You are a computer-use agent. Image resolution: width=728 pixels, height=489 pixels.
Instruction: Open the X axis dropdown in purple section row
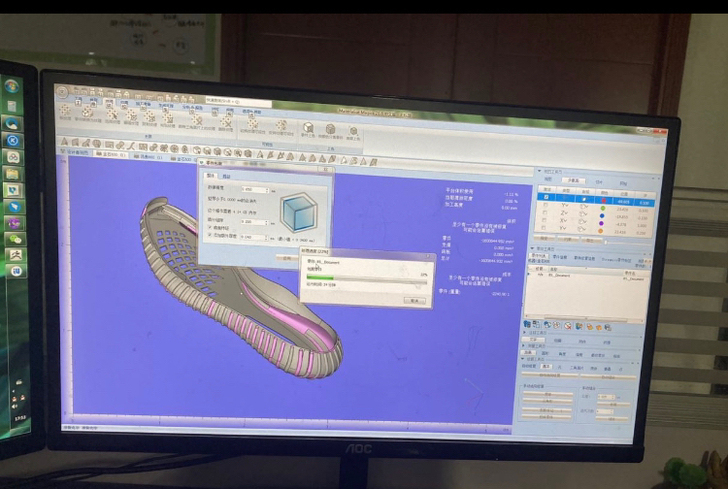coord(564,221)
